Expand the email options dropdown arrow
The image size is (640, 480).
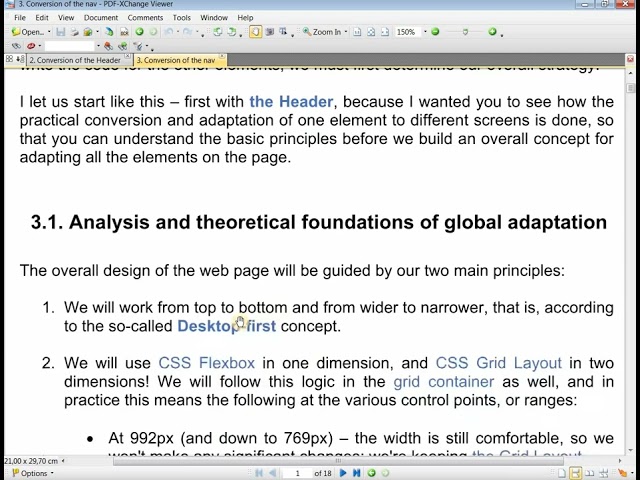[x=97, y=32]
